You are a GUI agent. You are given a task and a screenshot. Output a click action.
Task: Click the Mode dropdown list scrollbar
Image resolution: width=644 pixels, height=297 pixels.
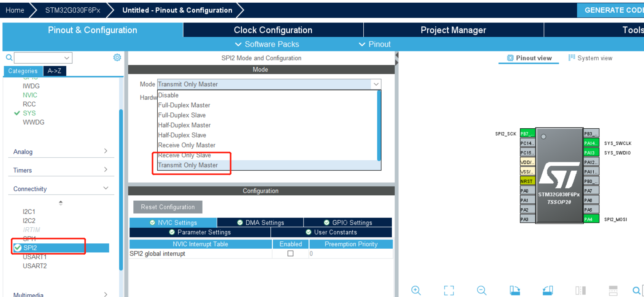click(x=379, y=125)
